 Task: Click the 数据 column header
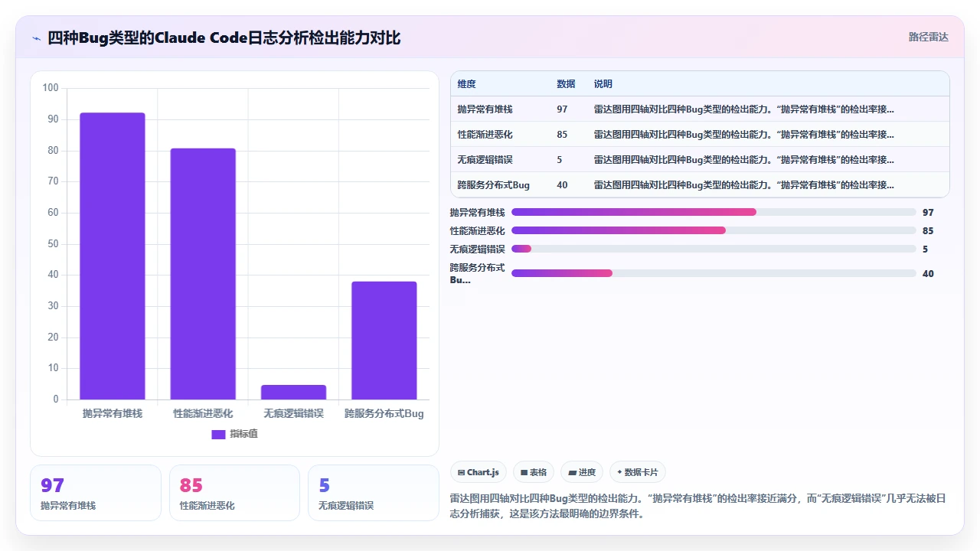566,84
